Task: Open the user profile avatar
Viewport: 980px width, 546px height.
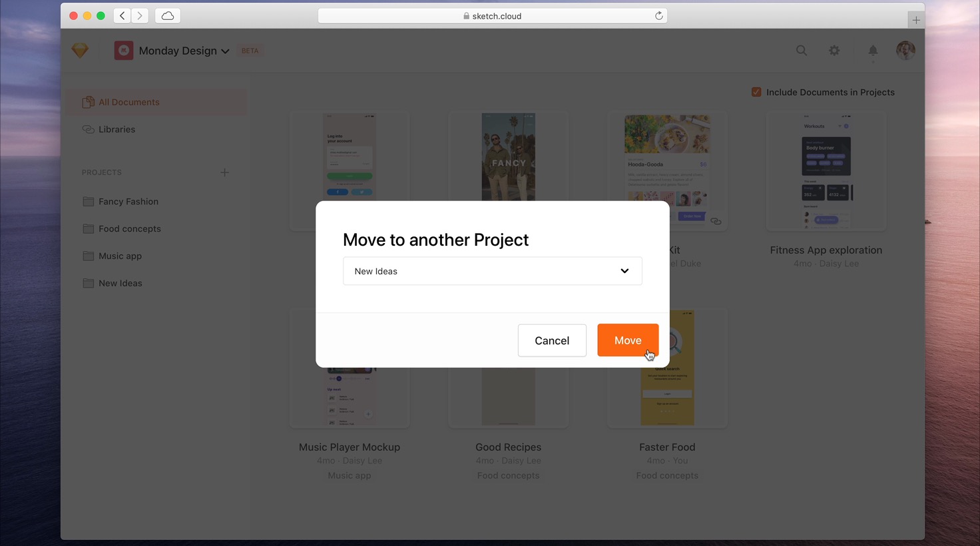Action: click(905, 51)
